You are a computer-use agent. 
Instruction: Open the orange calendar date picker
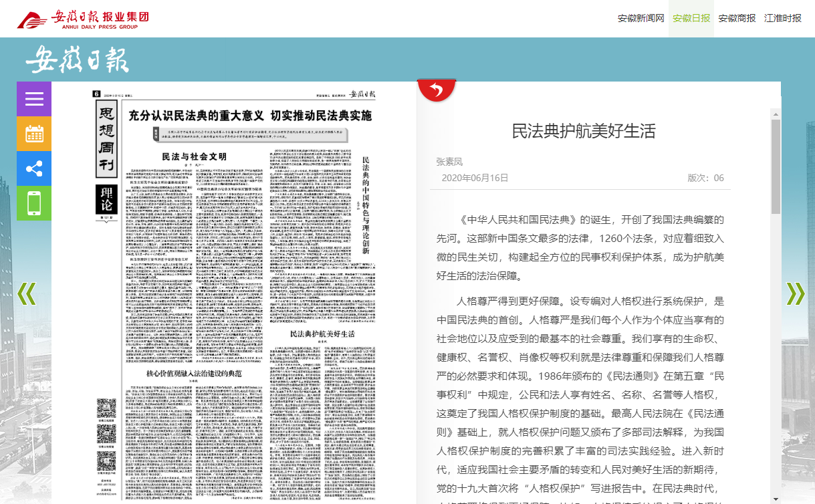pyautogui.click(x=34, y=134)
